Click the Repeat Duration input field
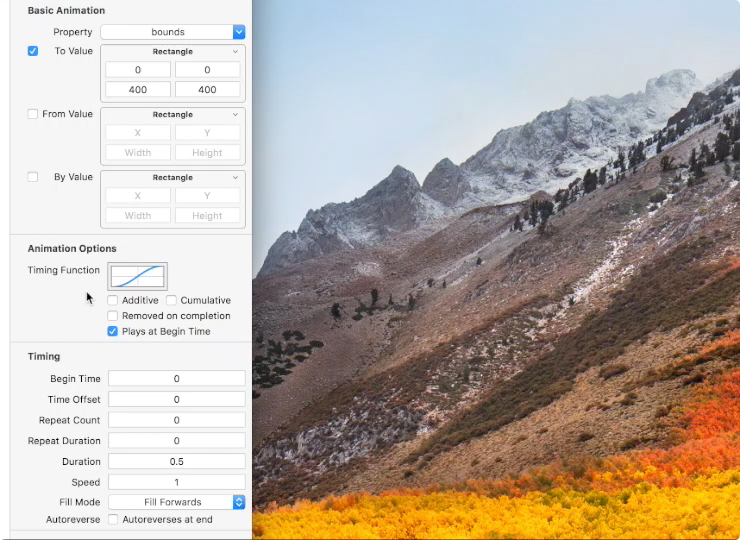The width and height of the screenshot is (740, 540). [177, 441]
